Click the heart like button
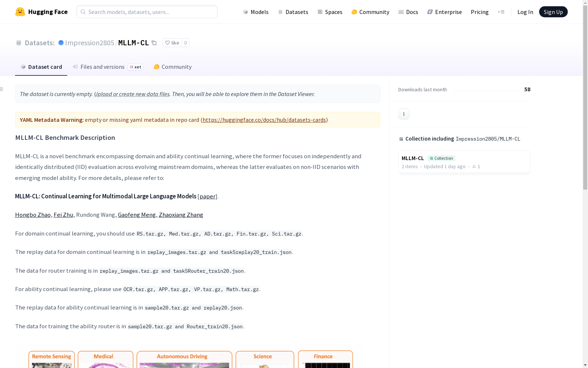The image size is (588, 368). pos(172,43)
